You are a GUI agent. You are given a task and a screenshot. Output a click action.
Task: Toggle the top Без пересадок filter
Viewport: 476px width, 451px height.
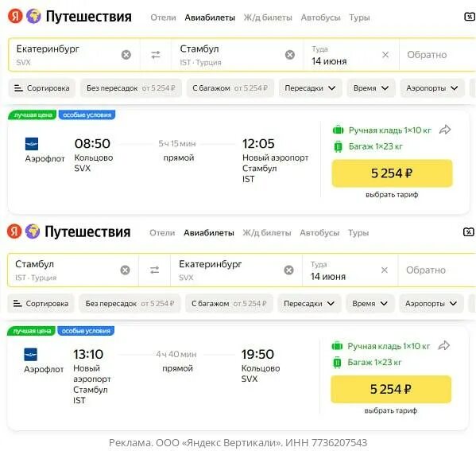tap(131, 88)
